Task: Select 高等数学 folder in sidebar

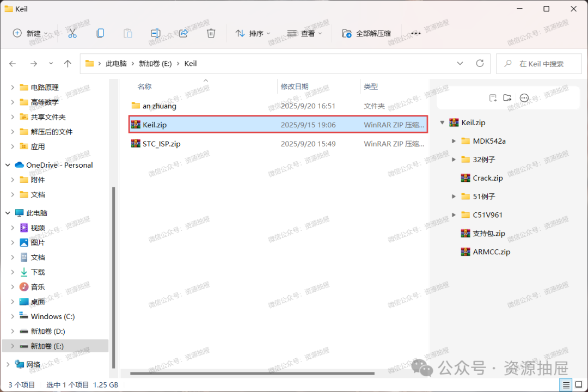Action: (x=45, y=102)
